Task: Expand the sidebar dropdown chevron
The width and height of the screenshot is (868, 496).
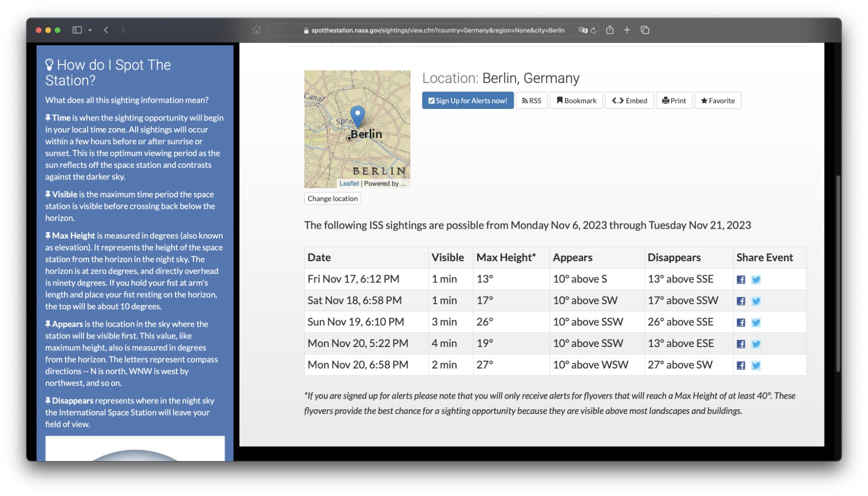Action: click(x=90, y=30)
